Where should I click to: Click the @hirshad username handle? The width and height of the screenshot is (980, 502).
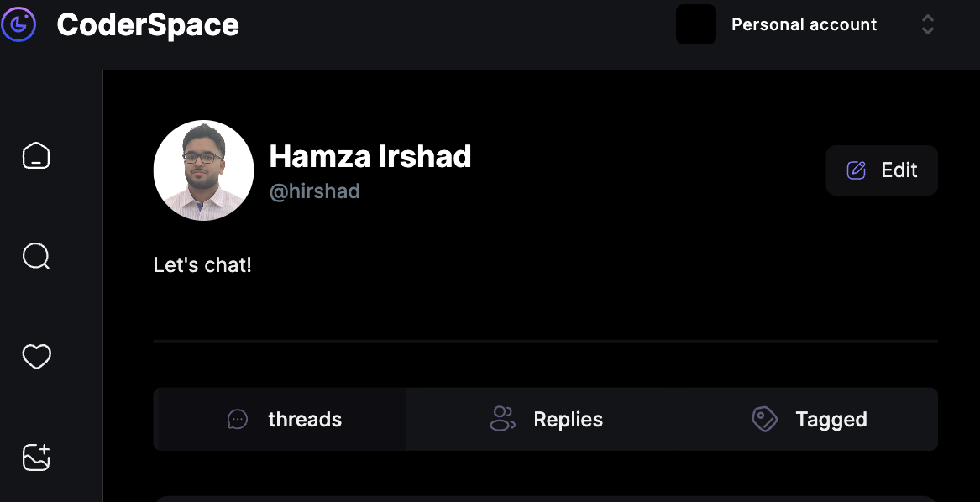314,191
